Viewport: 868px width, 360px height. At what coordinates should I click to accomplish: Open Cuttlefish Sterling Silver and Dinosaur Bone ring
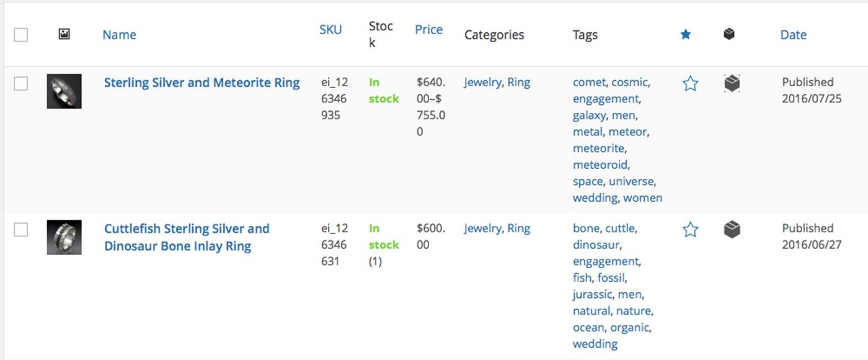(187, 237)
